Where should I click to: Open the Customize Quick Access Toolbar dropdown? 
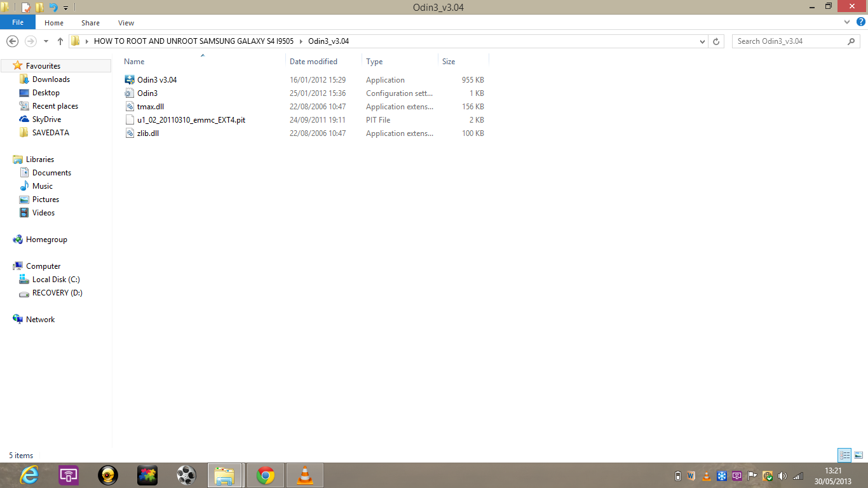[65, 8]
